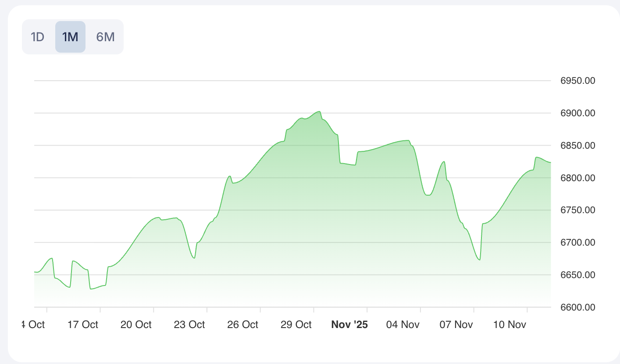Select the 6850.00 y-axis value

pos(578,146)
